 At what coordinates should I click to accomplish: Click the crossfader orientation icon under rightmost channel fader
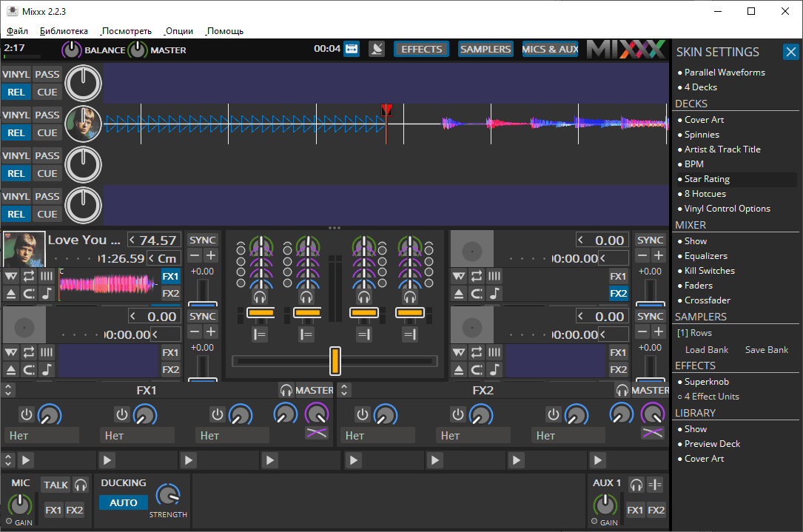409,335
